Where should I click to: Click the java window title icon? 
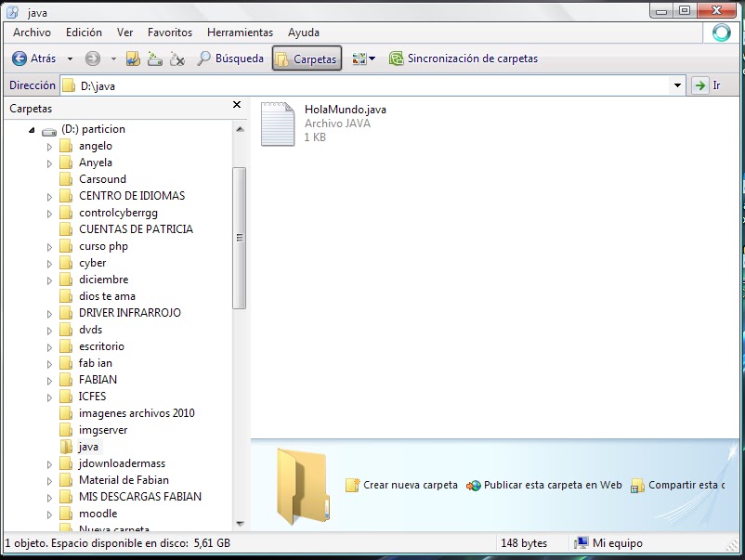(x=12, y=12)
